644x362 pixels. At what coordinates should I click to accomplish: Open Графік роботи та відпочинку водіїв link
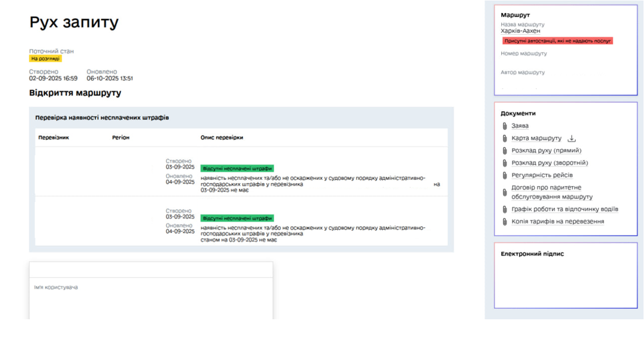point(565,209)
